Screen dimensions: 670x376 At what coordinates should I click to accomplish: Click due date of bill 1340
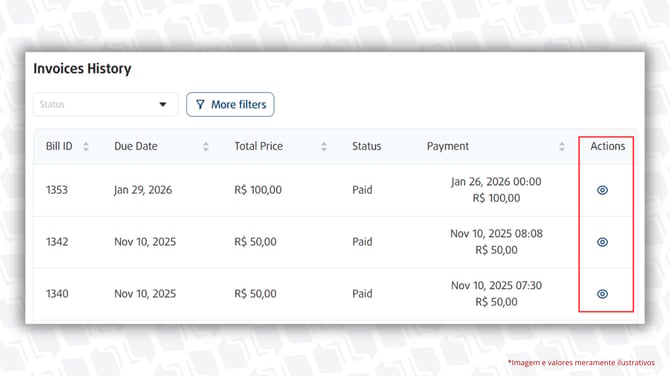tap(145, 294)
